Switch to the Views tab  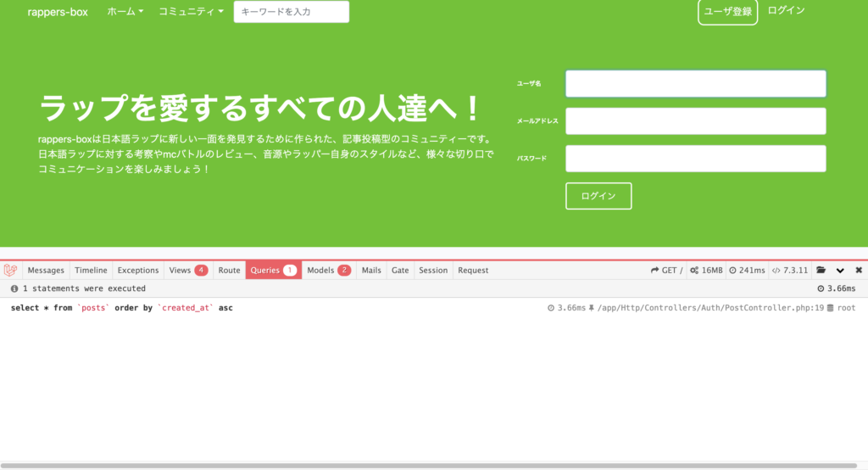click(188, 270)
